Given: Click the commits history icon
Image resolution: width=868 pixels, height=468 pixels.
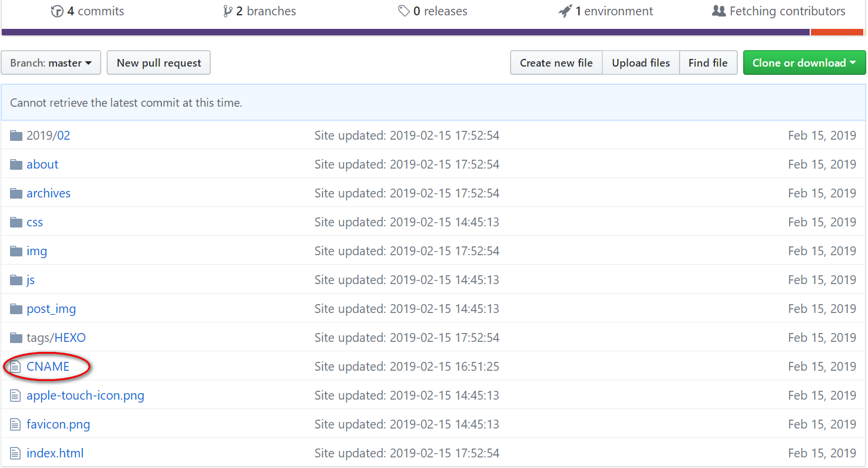Looking at the screenshot, I should click(x=57, y=11).
